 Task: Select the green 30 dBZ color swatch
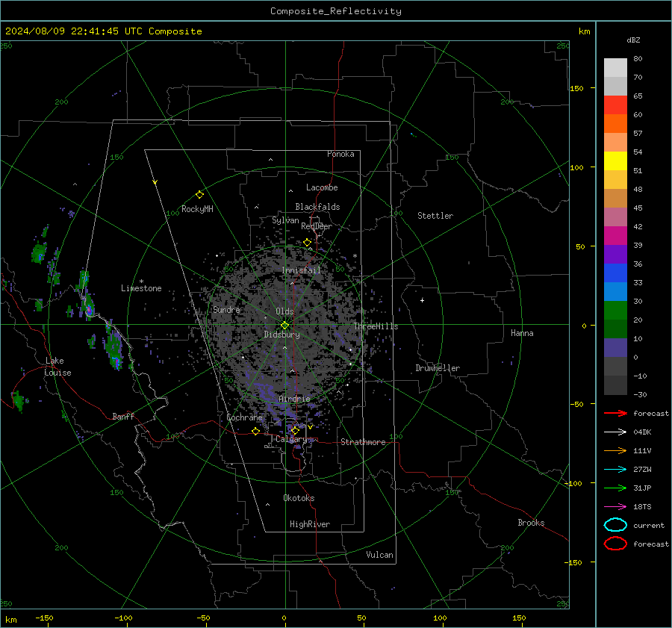(x=615, y=310)
